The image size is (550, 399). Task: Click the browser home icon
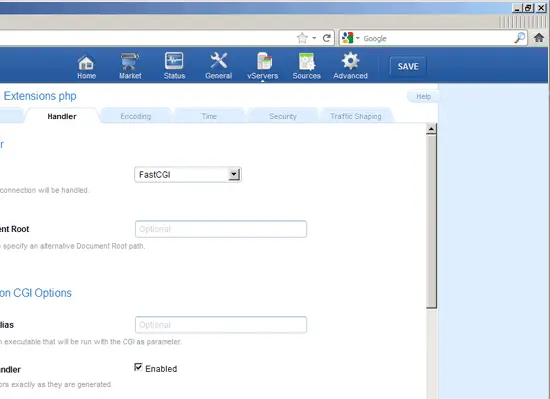tap(539, 38)
